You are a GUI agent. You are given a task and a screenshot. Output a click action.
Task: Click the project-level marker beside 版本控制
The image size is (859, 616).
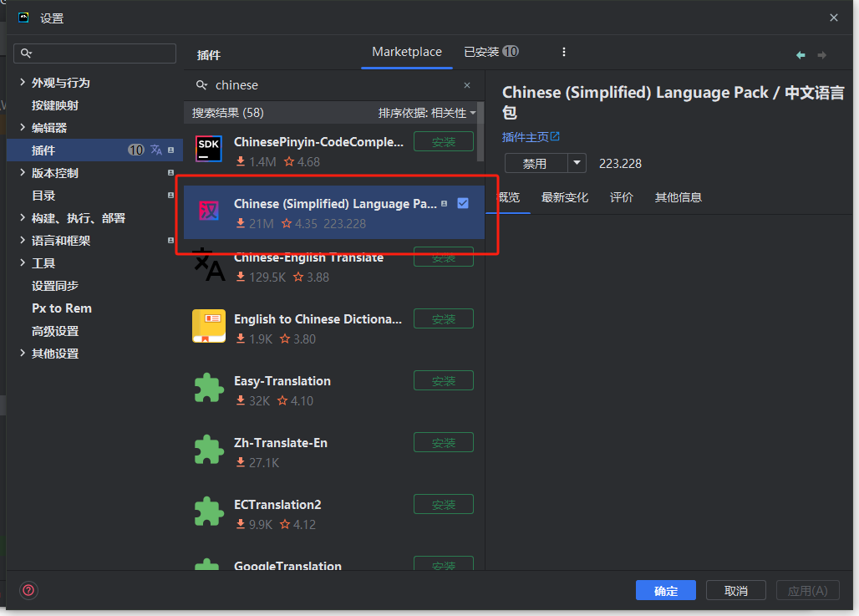coord(170,173)
